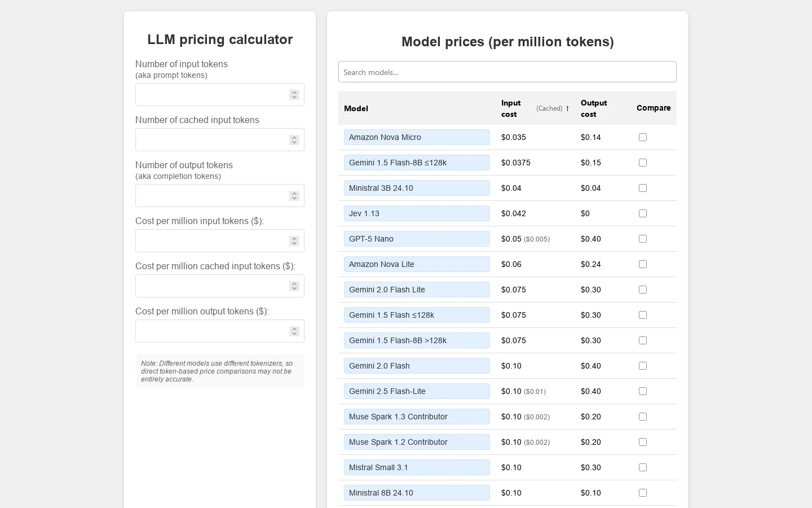Click the Compare column header
Screen dimensions: 812x508
point(654,108)
